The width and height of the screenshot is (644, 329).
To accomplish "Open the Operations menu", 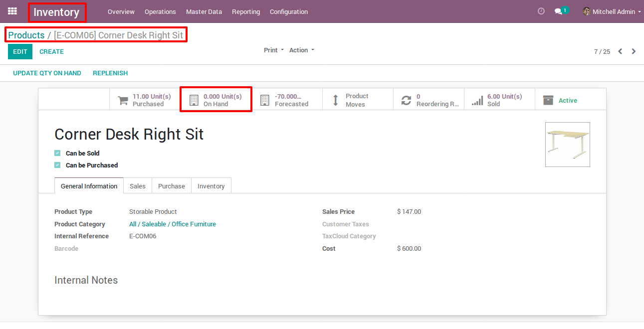I will (x=160, y=11).
